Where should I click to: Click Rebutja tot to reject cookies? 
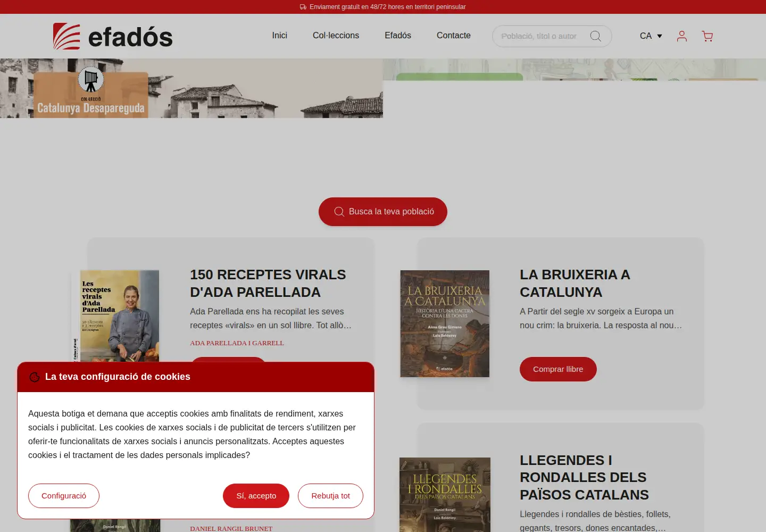click(x=330, y=496)
